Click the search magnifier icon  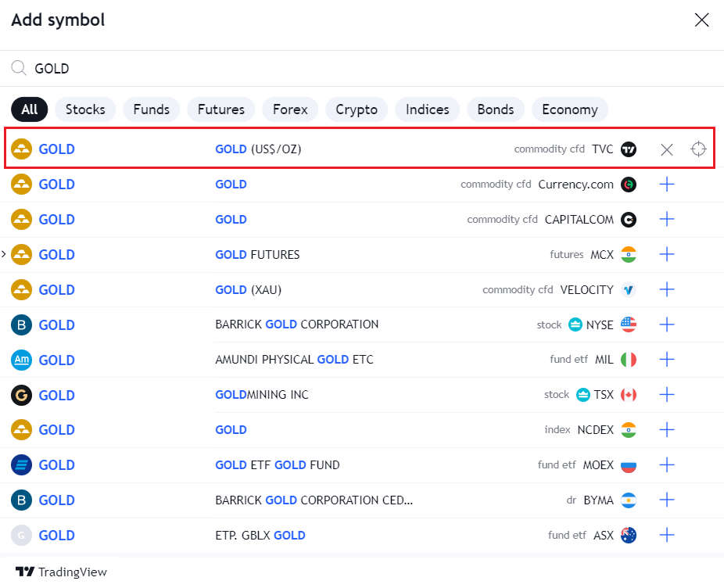17,67
